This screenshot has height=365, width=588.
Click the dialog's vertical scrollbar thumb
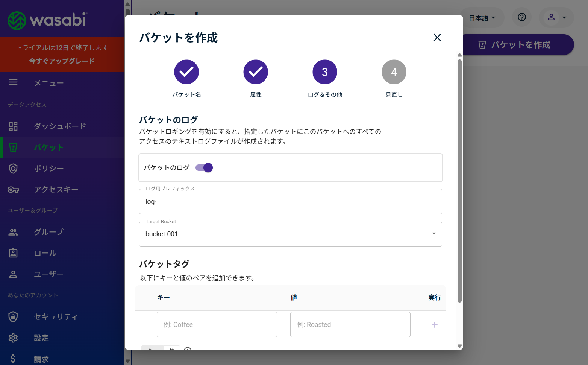tap(459, 181)
